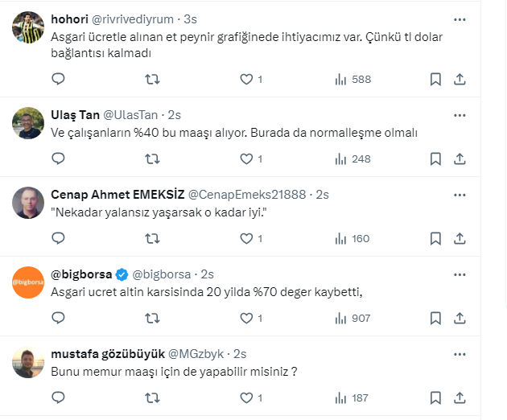This screenshot has height=420, width=507.
Task: Share Ulaş Tan's tweet
Action: pos(460,159)
